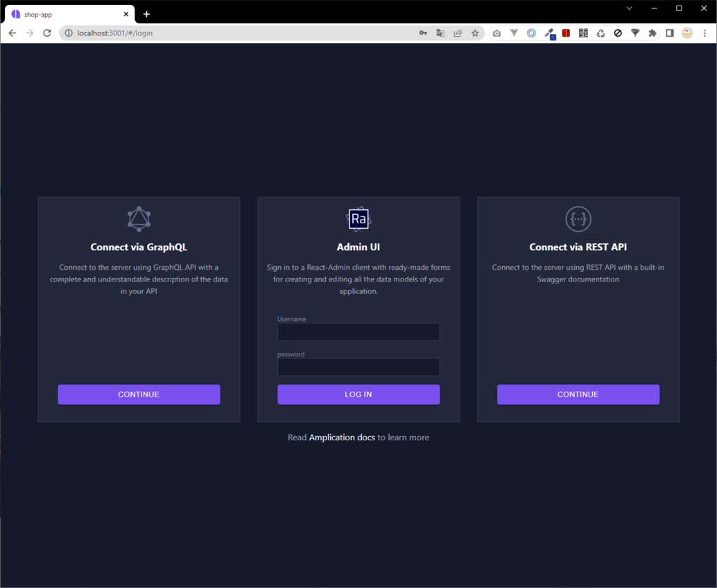The width and height of the screenshot is (717, 588).
Task: Share this page icon
Action: click(x=458, y=33)
